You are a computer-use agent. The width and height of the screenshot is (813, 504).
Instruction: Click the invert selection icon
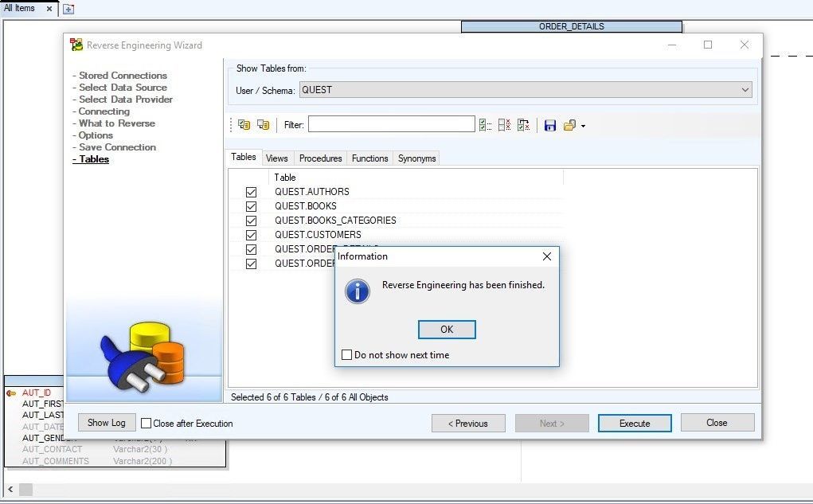click(x=523, y=125)
